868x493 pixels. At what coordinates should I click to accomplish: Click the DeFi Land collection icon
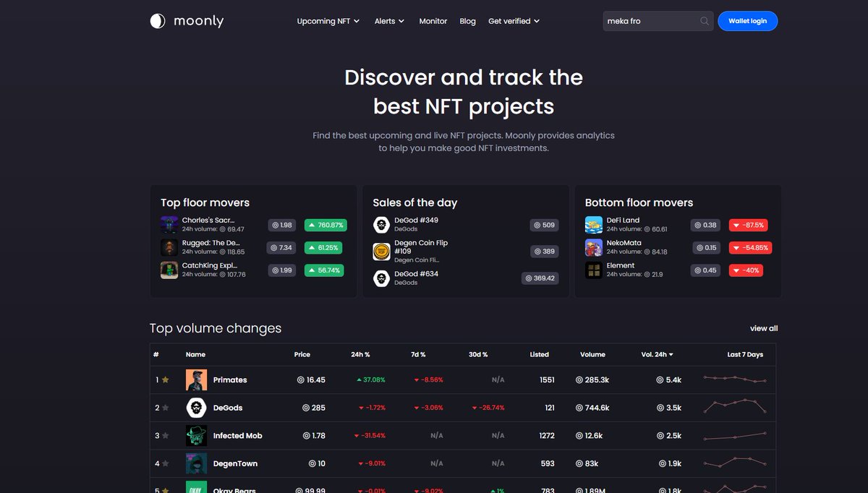(x=594, y=225)
